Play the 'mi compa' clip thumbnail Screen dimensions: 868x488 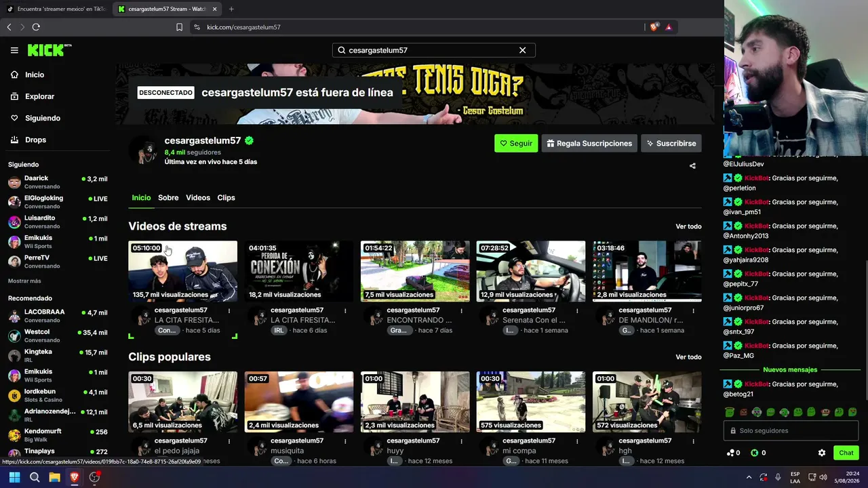531,402
